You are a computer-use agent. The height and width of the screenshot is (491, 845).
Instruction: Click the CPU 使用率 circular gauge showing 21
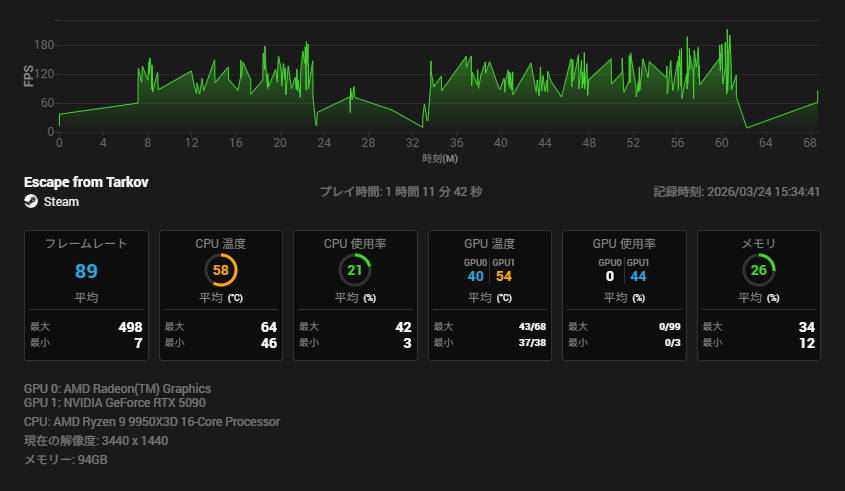[355, 271]
